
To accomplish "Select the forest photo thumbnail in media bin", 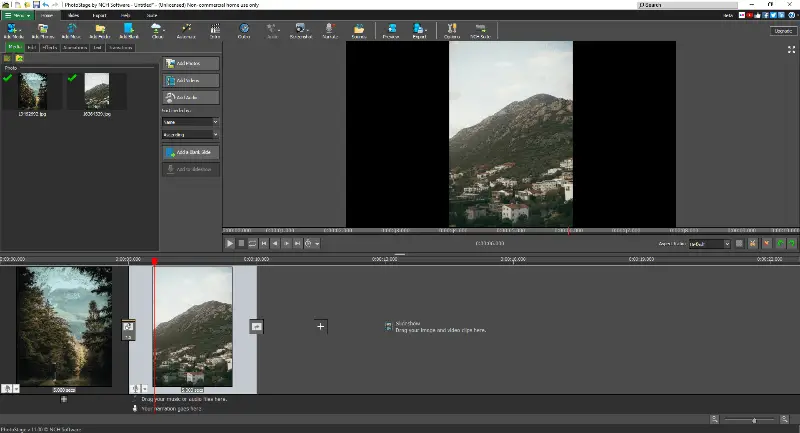I will tap(33, 91).
